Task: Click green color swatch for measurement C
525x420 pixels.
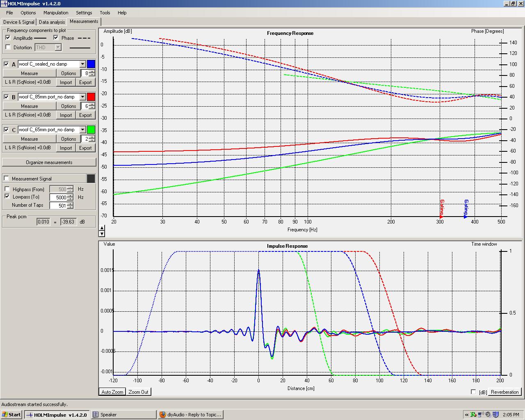Action: pyautogui.click(x=91, y=130)
